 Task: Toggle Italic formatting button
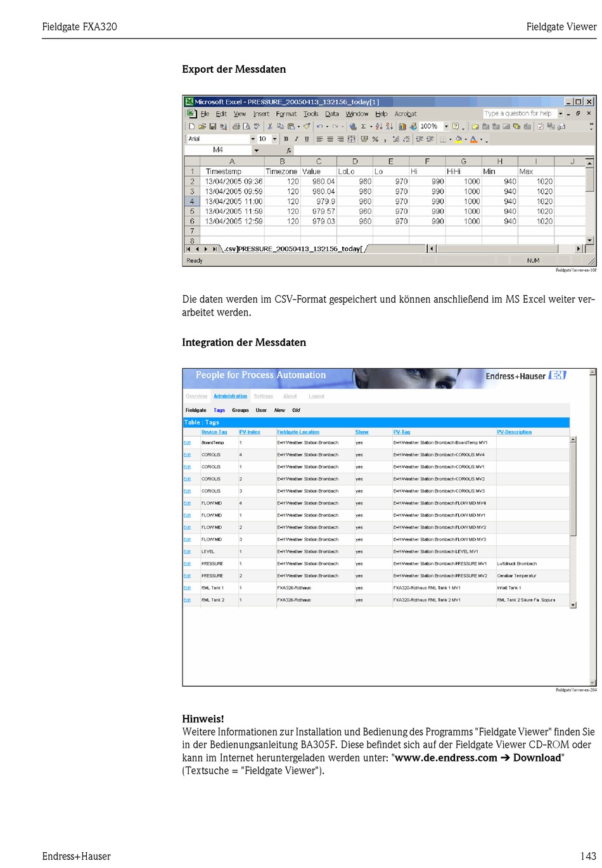tap(296, 139)
